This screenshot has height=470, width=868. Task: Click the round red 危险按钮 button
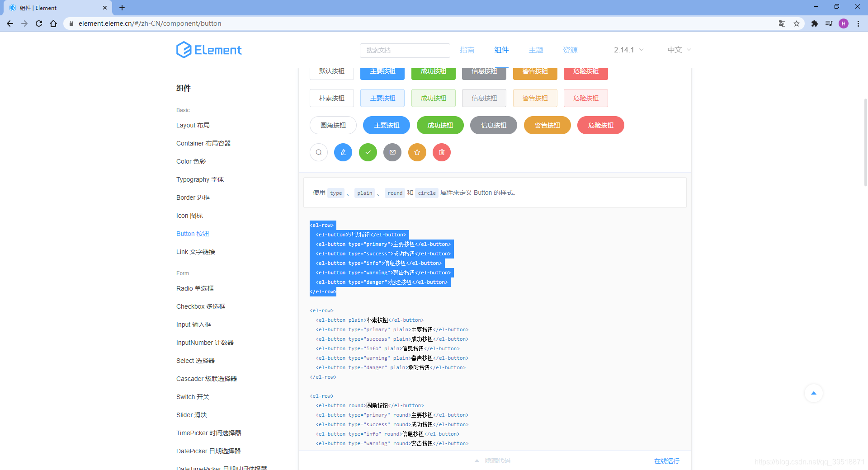point(601,125)
